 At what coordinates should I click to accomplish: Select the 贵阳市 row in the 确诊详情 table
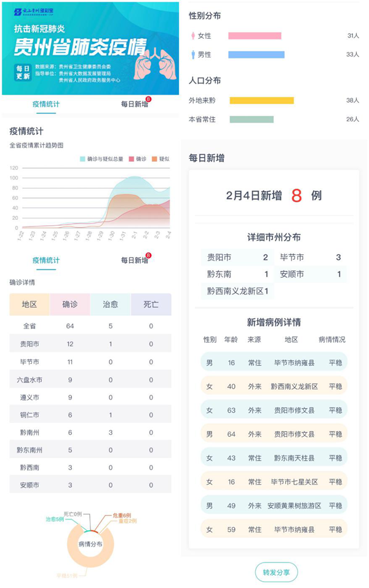coord(90,344)
